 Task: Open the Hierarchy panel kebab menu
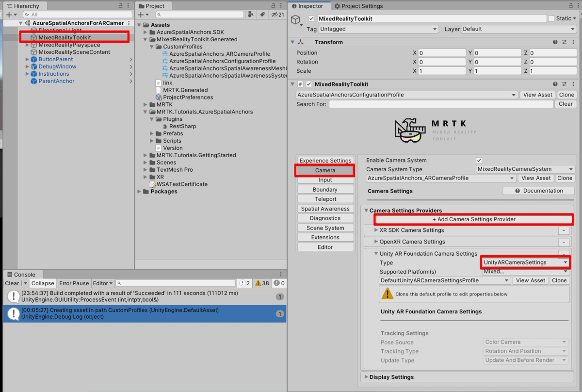[x=129, y=6]
